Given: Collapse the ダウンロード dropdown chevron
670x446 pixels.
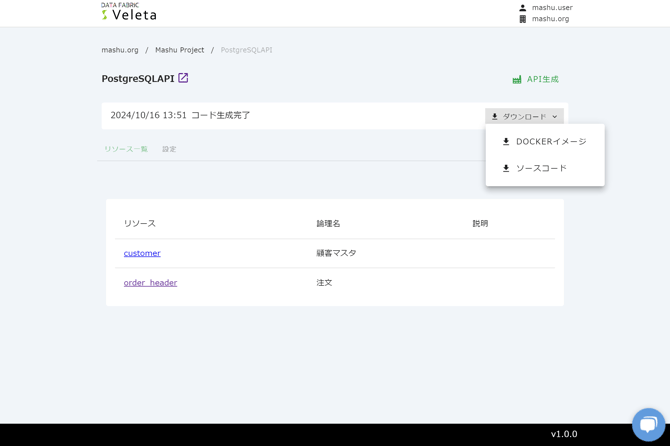Looking at the screenshot, I should (x=555, y=117).
